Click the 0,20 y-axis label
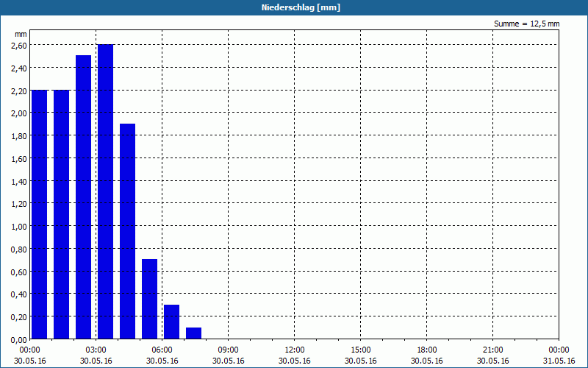The width and height of the screenshot is (588, 368). 19,317
